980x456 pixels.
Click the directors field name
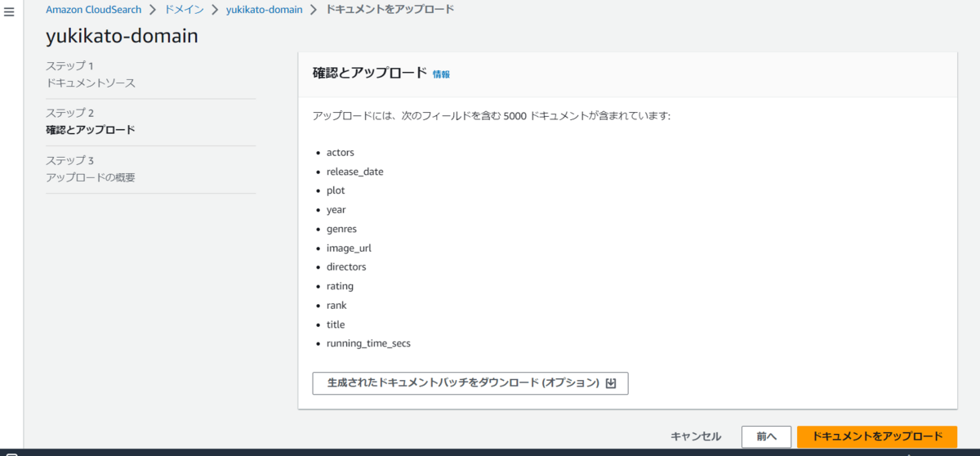346,267
